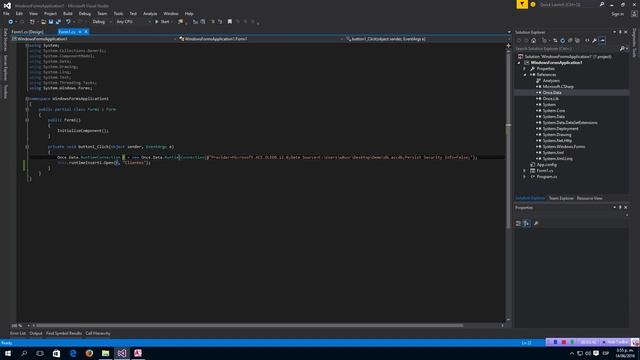Toggle Show All Files in Solution Explorer
Image resolution: width=640 pixels, height=360 pixels.
(x=577, y=40)
